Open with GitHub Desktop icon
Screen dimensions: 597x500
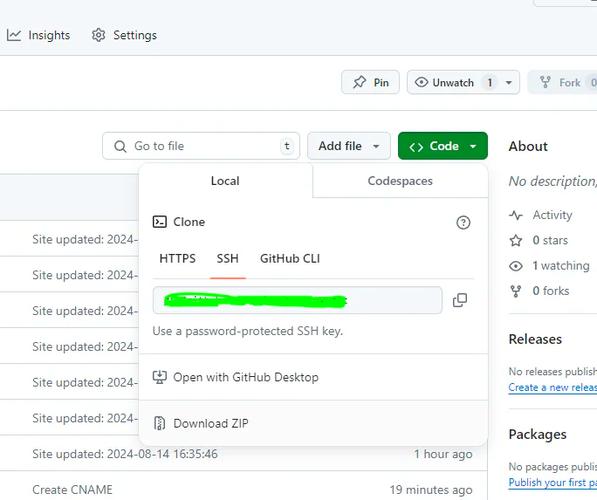pyautogui.click(x=160, y=377)
